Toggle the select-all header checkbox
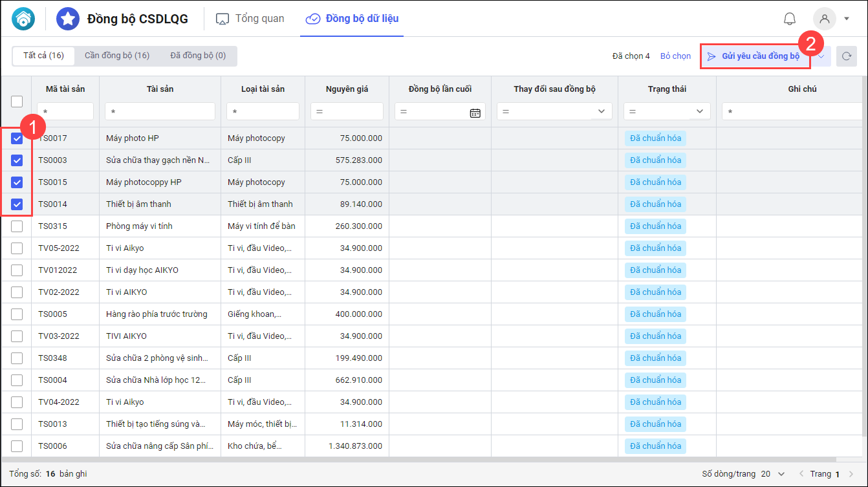Screen dimensions: 868x487 click(x=17, y=101)
